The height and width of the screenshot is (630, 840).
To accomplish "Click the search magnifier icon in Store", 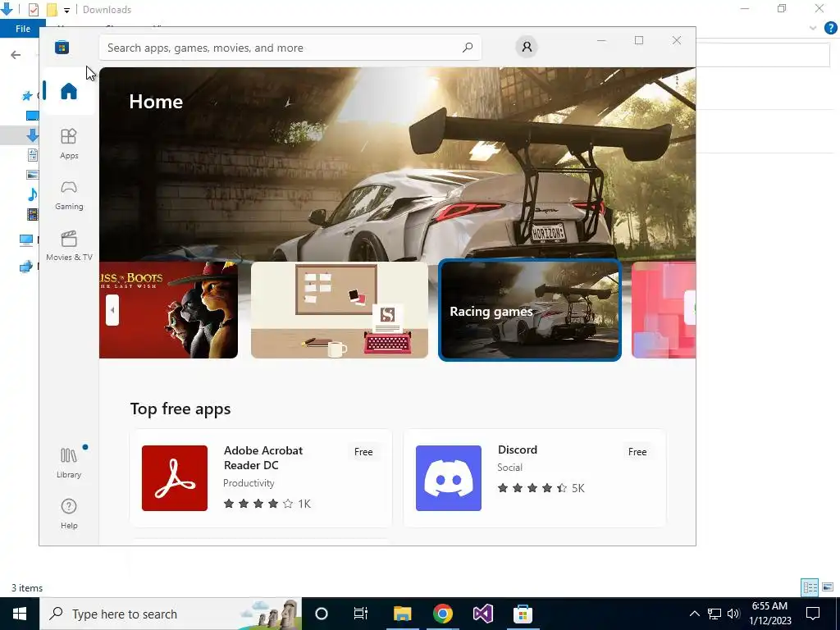I will coord(467,48).
